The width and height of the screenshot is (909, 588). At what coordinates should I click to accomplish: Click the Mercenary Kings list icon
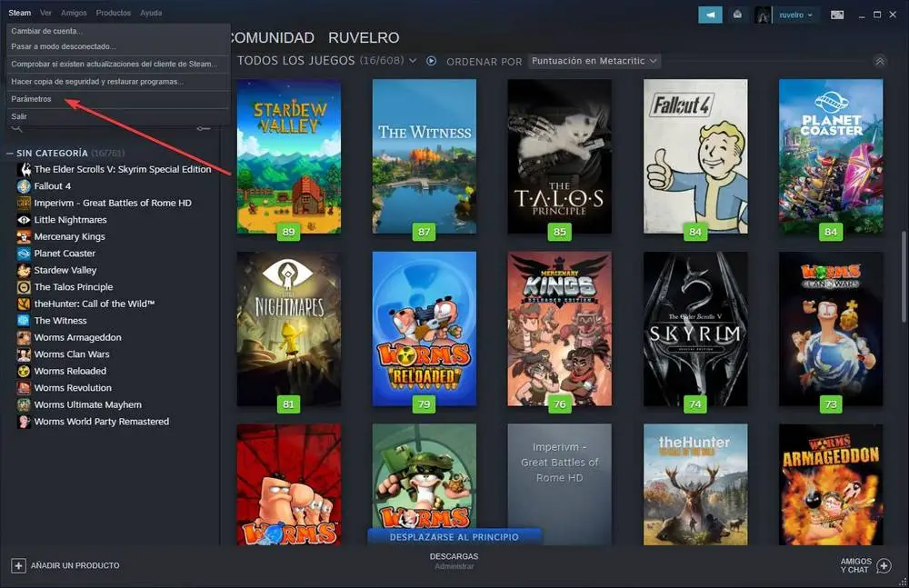(x=24, y=236)
